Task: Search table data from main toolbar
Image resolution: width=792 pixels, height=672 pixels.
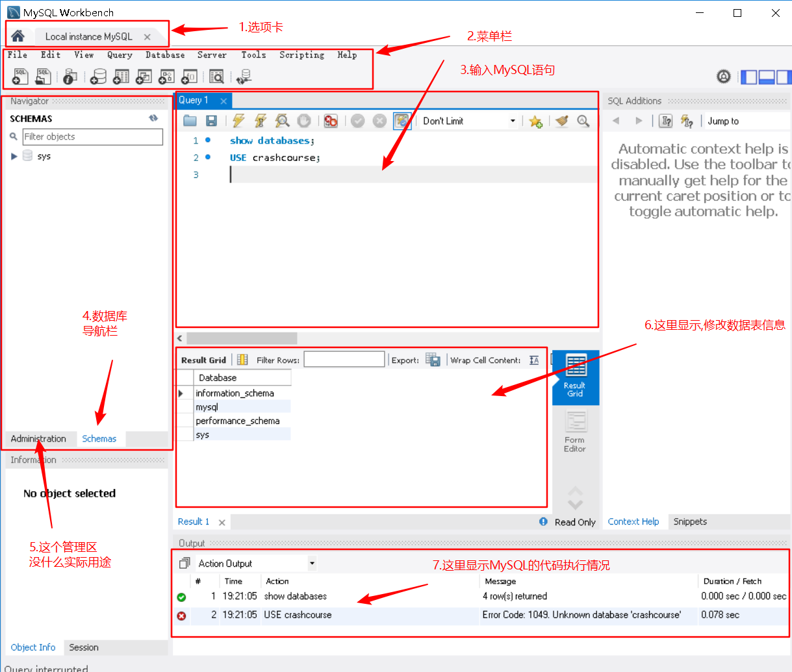Action: pos(217,77)
